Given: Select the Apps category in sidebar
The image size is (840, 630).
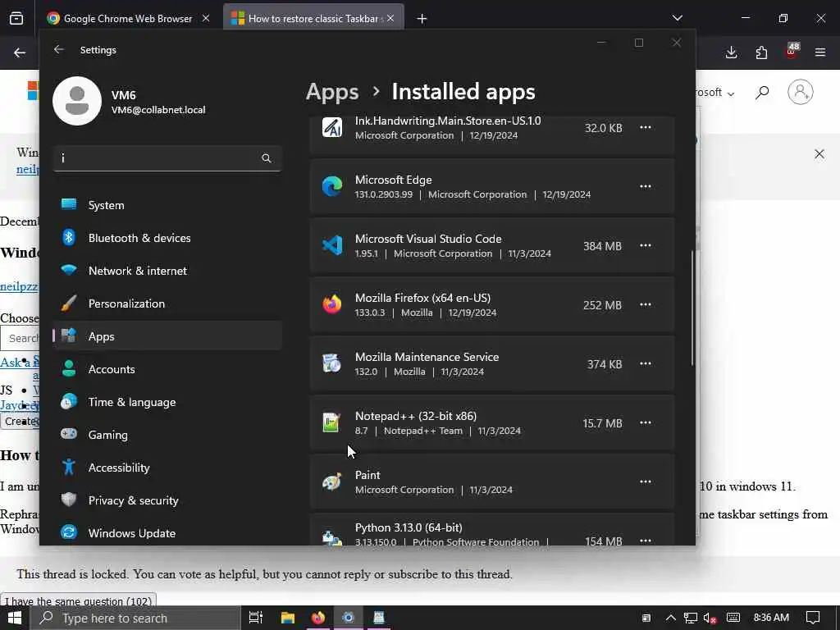Looking at the screenshot, I should point(167,336).
